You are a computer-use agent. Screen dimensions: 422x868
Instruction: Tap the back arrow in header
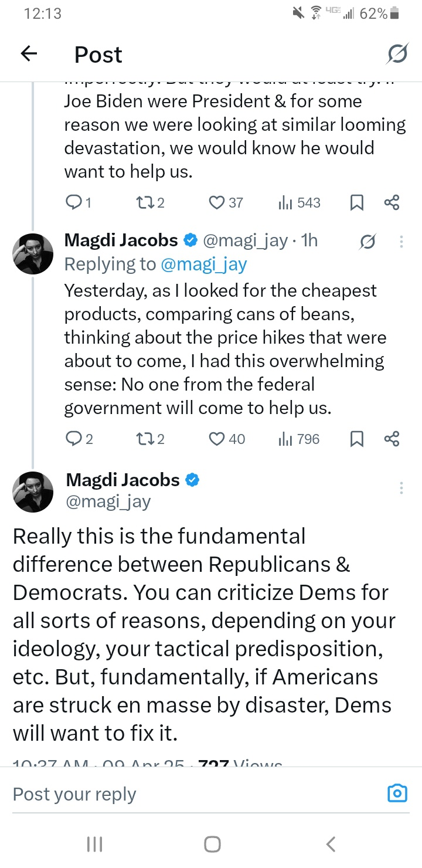click(x=29, y=54)
